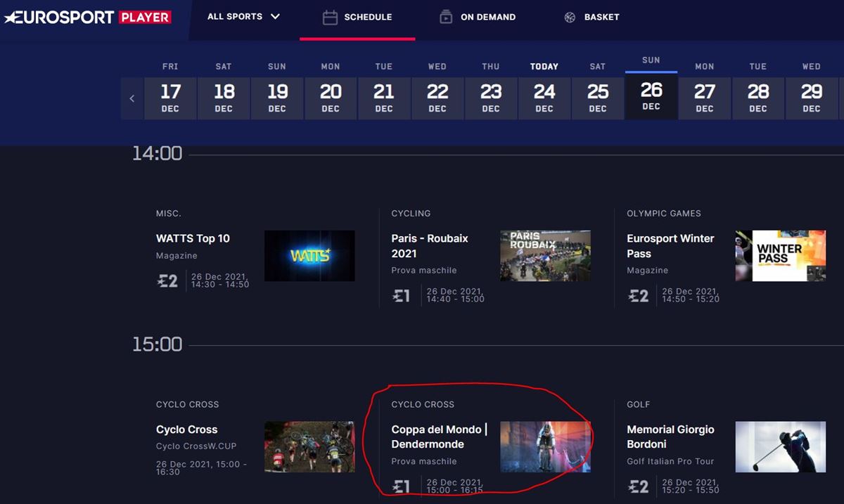Select Wednesday 29 Dec date
Image resolution: width=844 pixels, height=504 pixels.
(x=812, y=98)
